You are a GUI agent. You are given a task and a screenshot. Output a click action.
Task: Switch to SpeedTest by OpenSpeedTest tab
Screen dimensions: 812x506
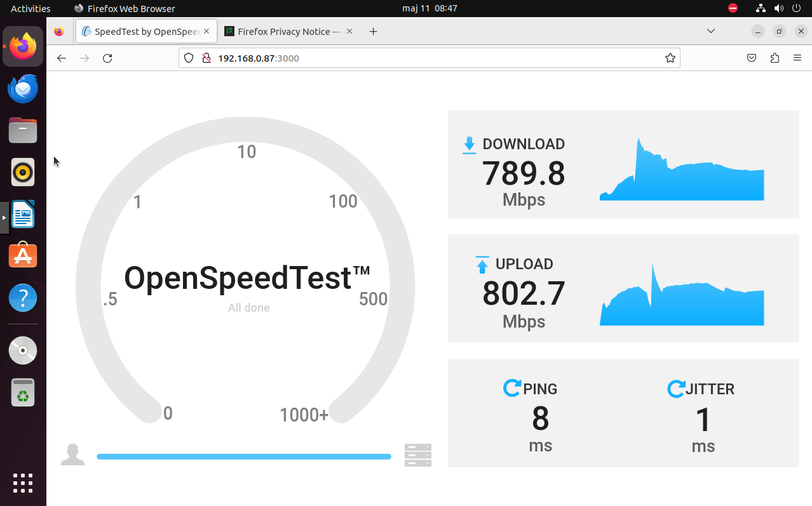pyautogui.click(x=147, y=31)
